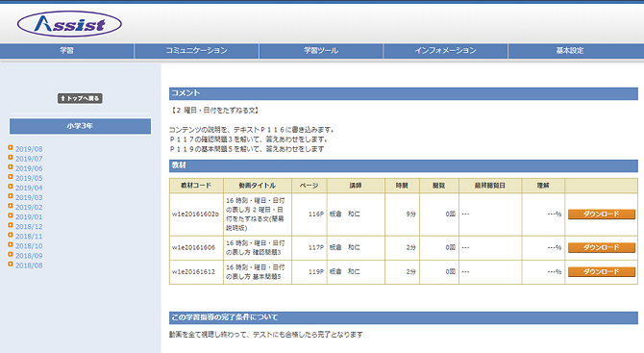Screen dimensions: 644x353
Task: Open the 2019/06 month link
Action: [x=29, y=168]
